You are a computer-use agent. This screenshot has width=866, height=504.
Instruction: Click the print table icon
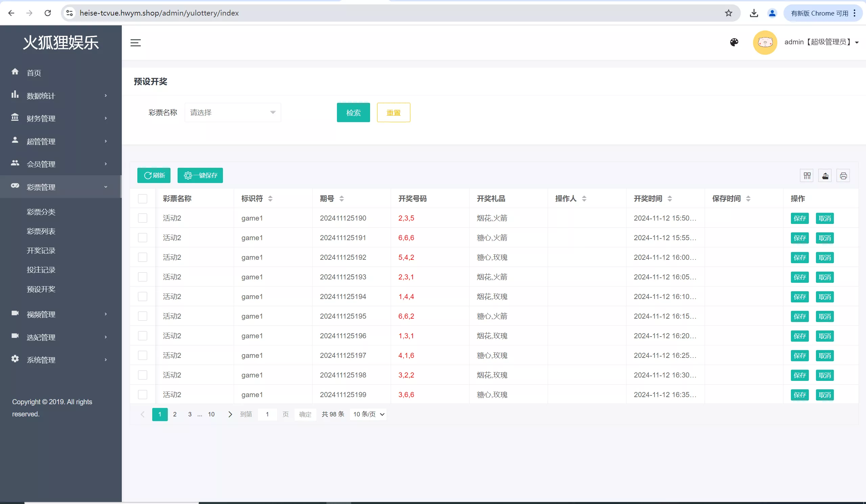(x=844, y=176)
